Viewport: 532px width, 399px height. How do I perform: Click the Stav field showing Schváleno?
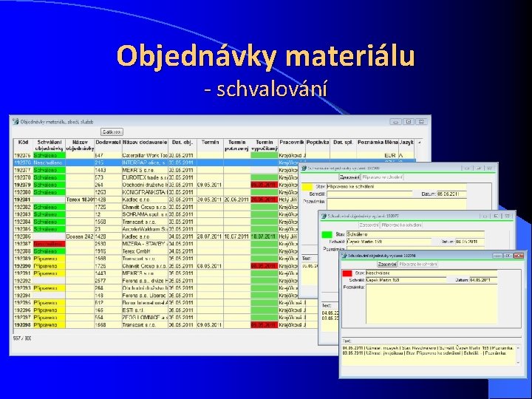pyautogui.click(x=415, y=234)
